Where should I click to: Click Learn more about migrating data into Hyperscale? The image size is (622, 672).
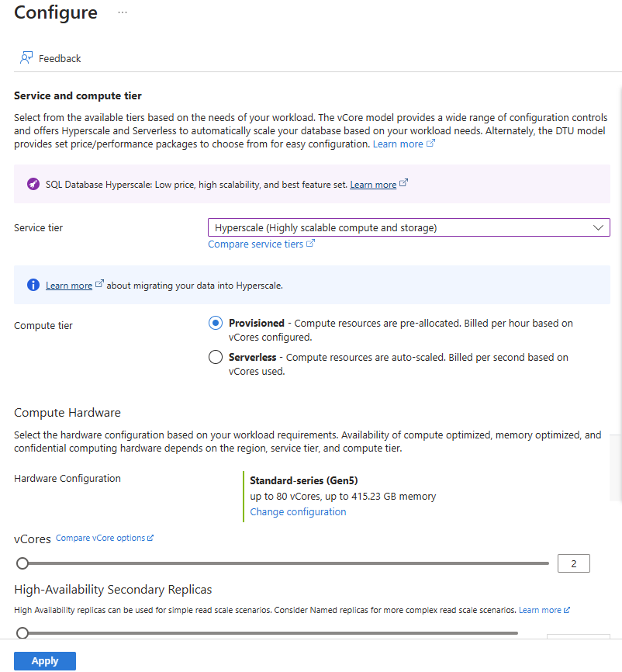coord(70,284)
